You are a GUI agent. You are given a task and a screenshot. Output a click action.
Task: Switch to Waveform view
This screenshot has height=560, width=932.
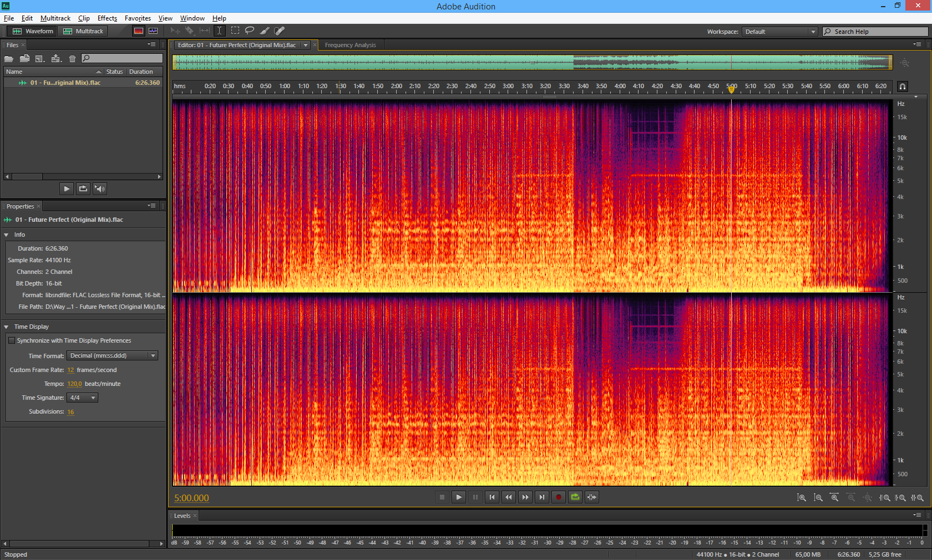tap(33, 31)
